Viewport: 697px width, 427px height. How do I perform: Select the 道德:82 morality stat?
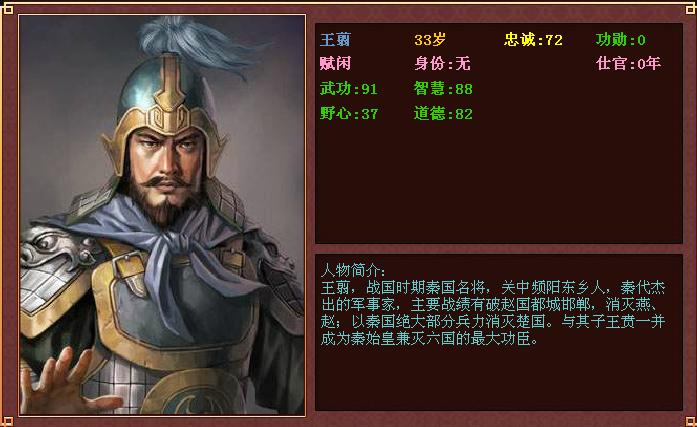pos(443,114)
